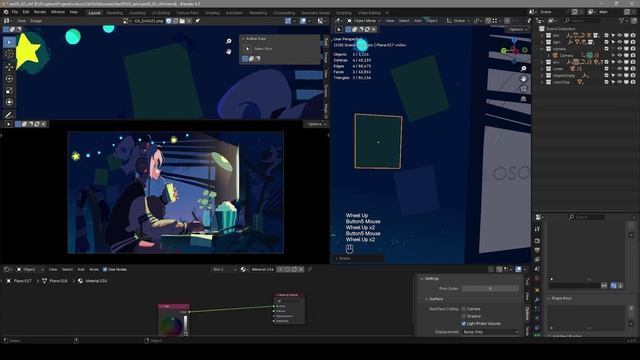Viewport: 640px width, 360px height.
Task: Uncheck Light Probe Volume checkbox
Action: (464, 324)
